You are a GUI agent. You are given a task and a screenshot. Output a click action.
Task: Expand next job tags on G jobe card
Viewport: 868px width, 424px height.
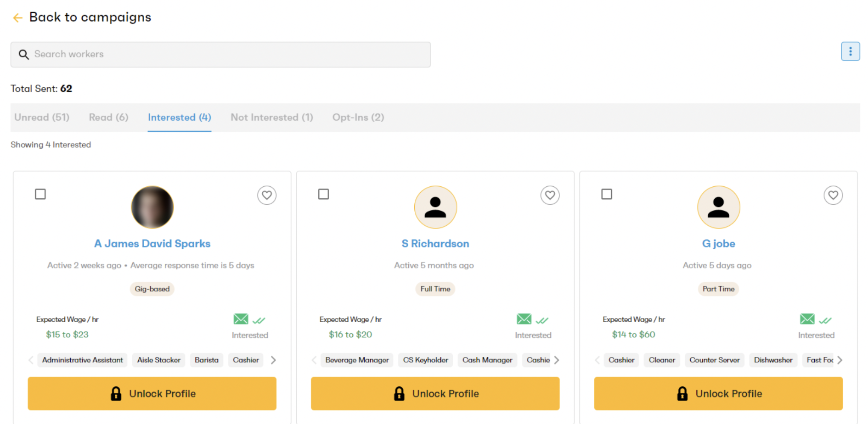(x=840, y=360)
